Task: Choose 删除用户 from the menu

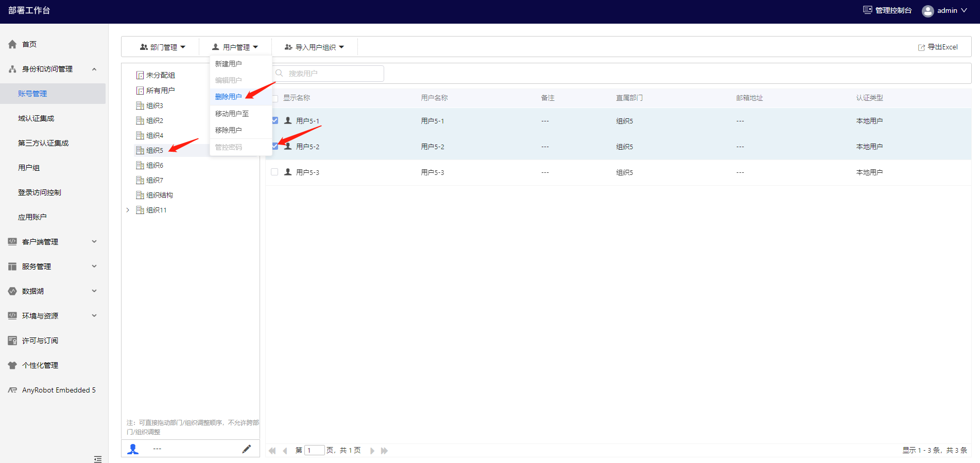Action: (240, 97)
